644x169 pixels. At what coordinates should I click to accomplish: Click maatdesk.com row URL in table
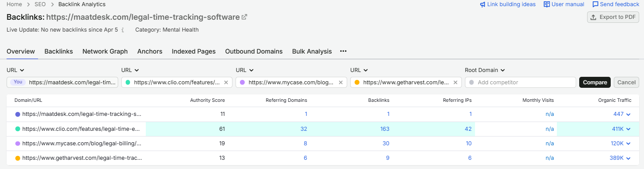click(x=82, y=115)
